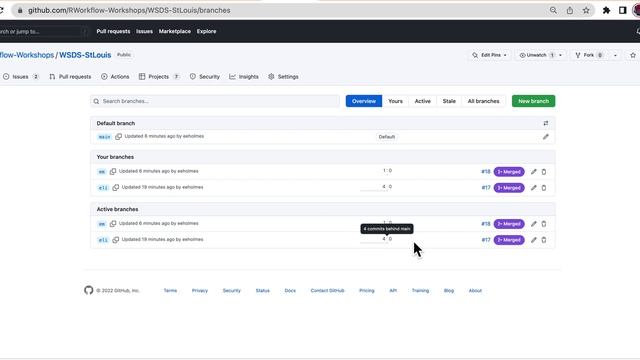Open the Privacy footer link
Image resolution: width=640 pixels, height=360 pixels.
(x=200, y=291)
